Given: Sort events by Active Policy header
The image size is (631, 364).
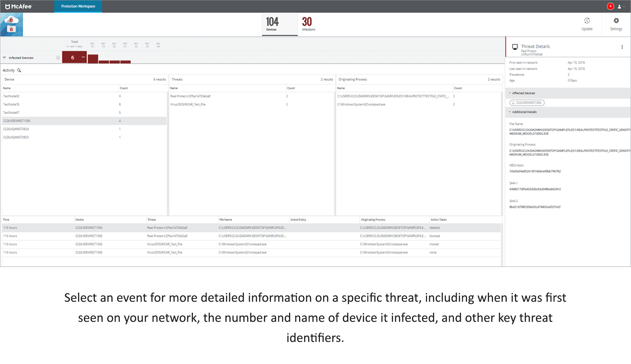Looking at the screenshot, I should (298, 220).
